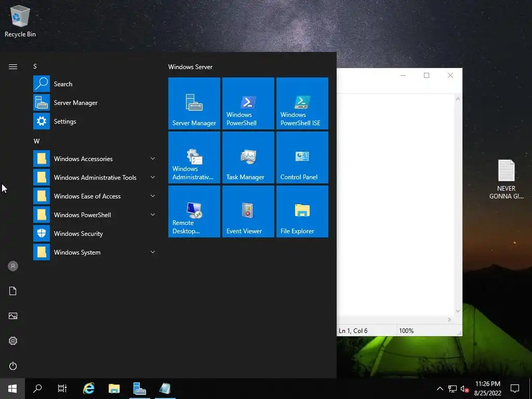Click horizontal scroll right arrow in Notepad
The width and height of the screenshot is (532, 399).
pyautogui.click(x=449, y=320)
